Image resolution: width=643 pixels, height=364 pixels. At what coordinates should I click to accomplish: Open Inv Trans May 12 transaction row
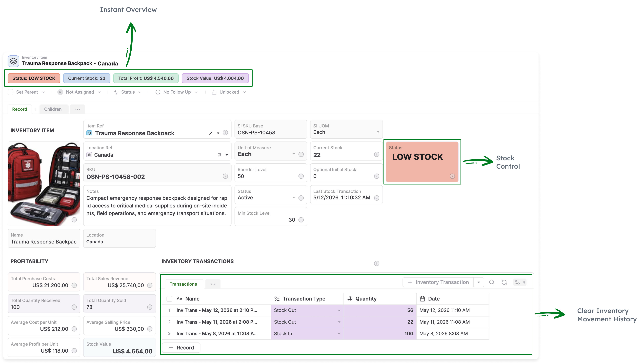click(x=217, y=310)
